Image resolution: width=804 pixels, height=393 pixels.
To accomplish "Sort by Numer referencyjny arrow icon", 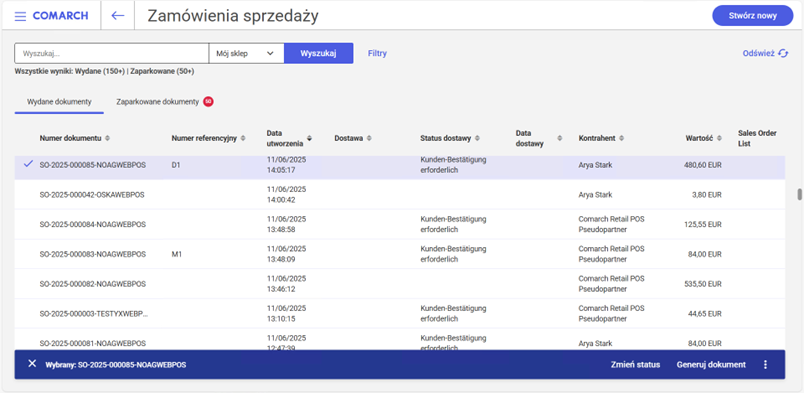I will (243, 138).
